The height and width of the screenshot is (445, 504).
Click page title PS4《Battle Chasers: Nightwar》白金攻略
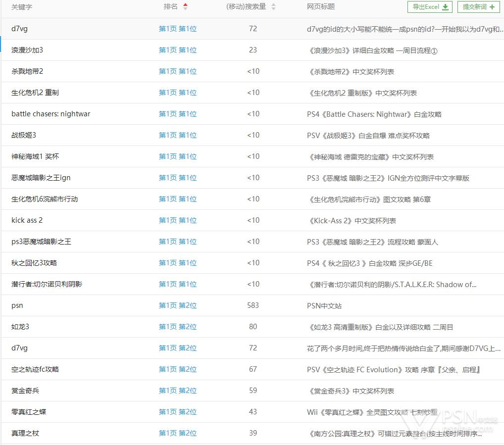[x=374, y=114]
